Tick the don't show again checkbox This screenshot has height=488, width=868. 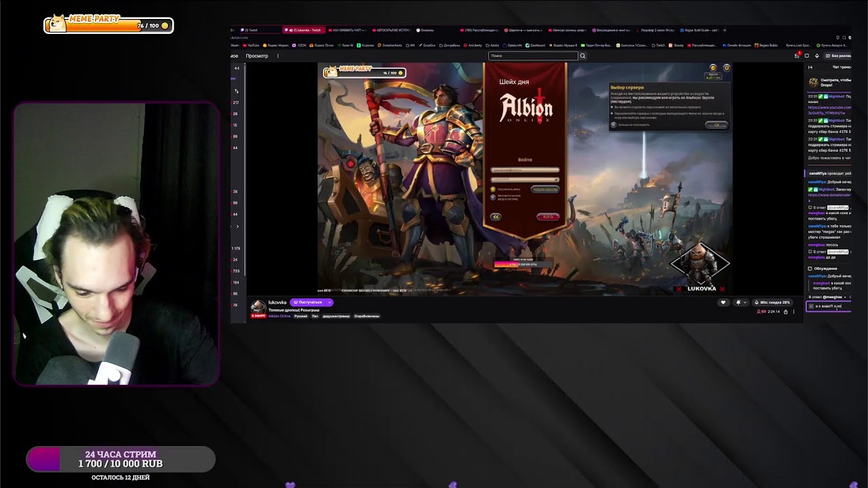click(614, 125)
